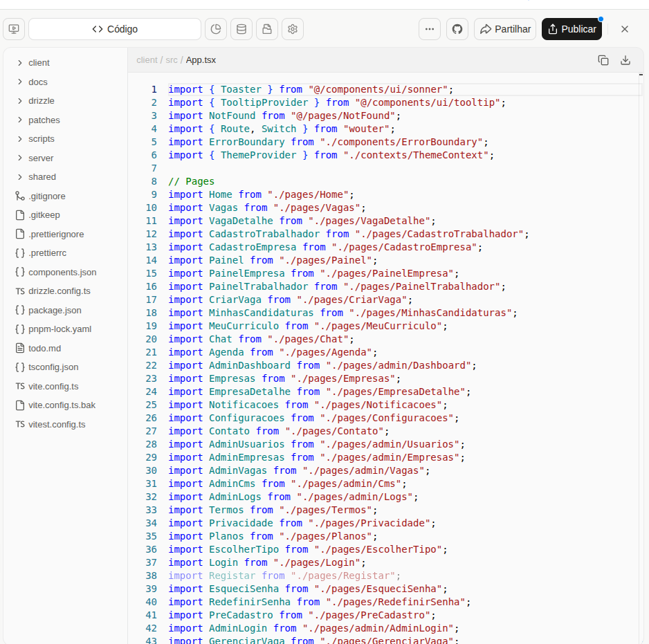Open the database icon in toolbar
This screenshot has width=649, height=644.
pyautogui.click(x=241, y=29)
